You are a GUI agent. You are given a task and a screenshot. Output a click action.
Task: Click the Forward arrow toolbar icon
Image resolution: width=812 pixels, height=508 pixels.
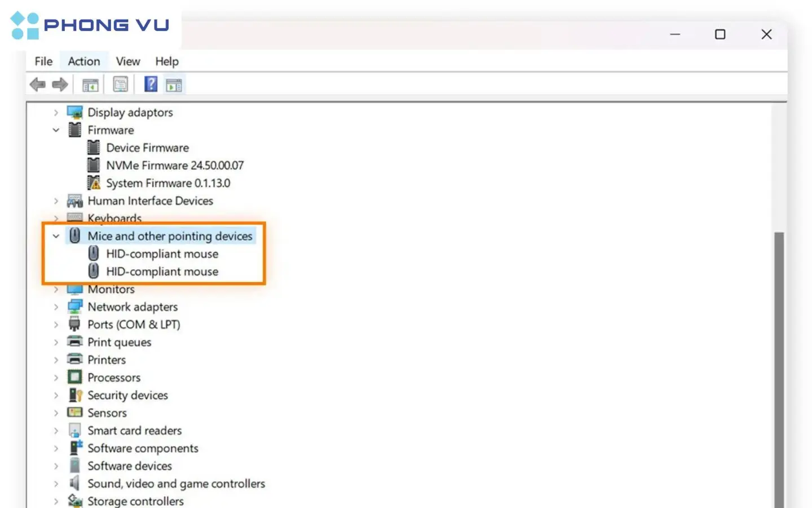pos(60,85)
